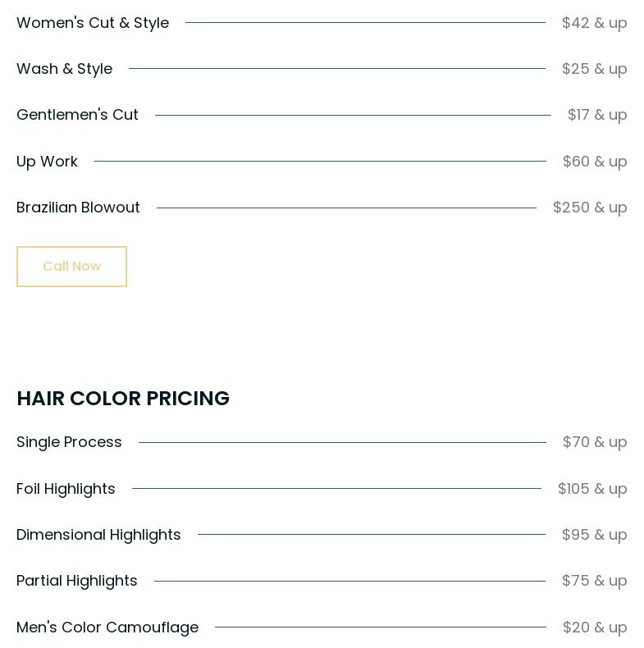Select the Wash & Style service label
This screenshot has width=644, height=648.
point(64,69)
